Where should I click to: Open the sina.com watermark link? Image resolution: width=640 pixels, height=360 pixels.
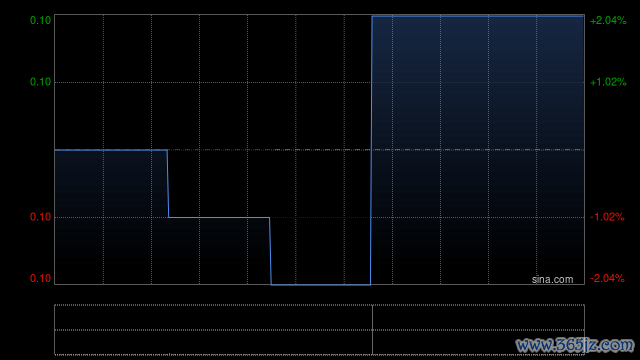coord(552,280)
